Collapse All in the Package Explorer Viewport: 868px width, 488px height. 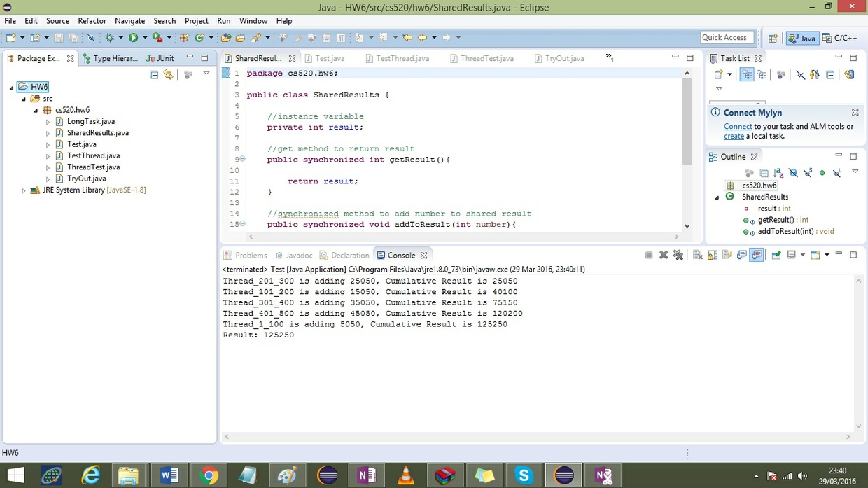[x=154, y=74]
